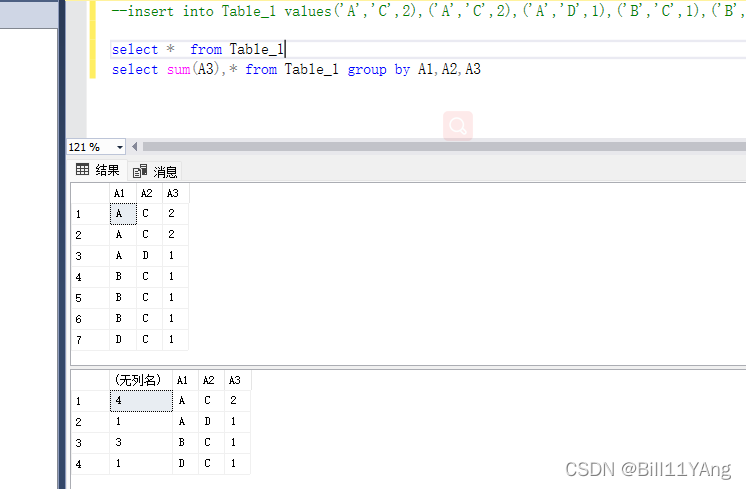The image size is (746, 489).
Task: Click A3 cell 2 in row 2 first grid
Action: 176,235
